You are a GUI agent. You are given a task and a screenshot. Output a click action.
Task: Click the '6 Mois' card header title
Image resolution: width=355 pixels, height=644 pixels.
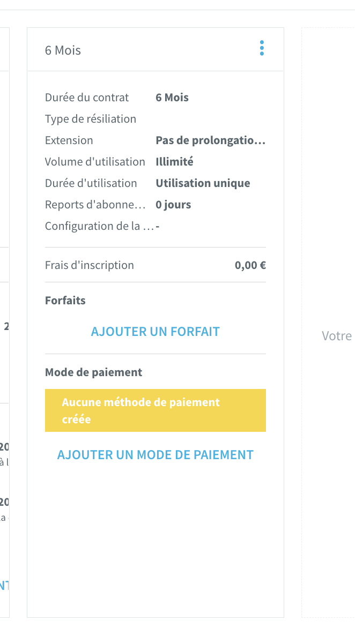click(x=63, y=50)
